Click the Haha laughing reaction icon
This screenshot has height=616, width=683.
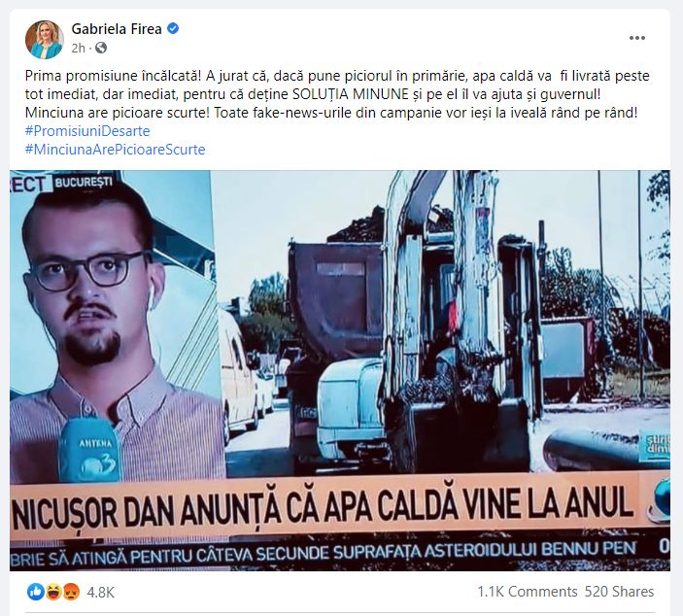(x=52, y=592)
